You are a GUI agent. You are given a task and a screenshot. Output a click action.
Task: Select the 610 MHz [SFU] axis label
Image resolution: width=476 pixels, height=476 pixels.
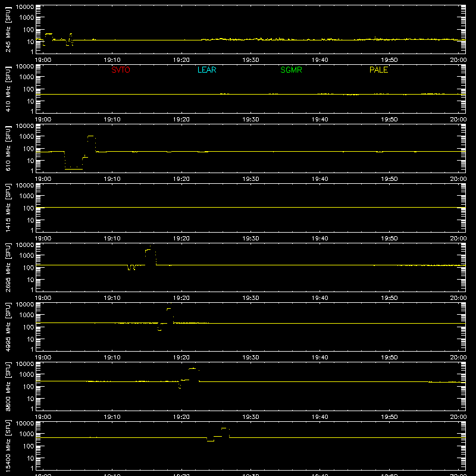tap(8, 148)
